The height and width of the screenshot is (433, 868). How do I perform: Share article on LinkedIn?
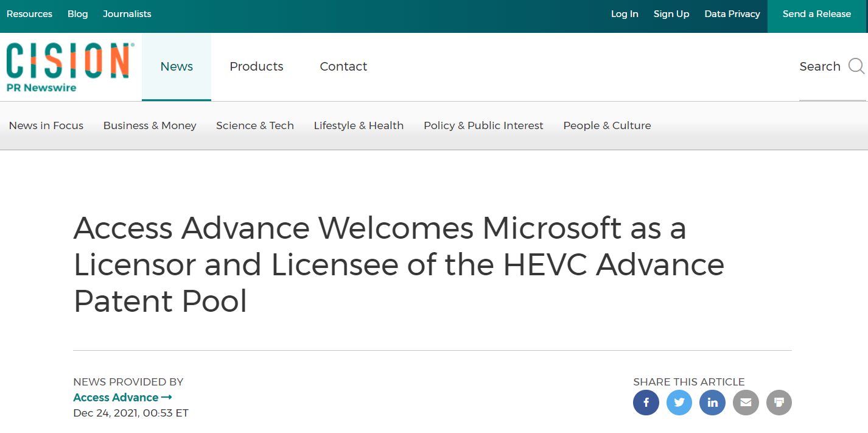pos(712,403)
